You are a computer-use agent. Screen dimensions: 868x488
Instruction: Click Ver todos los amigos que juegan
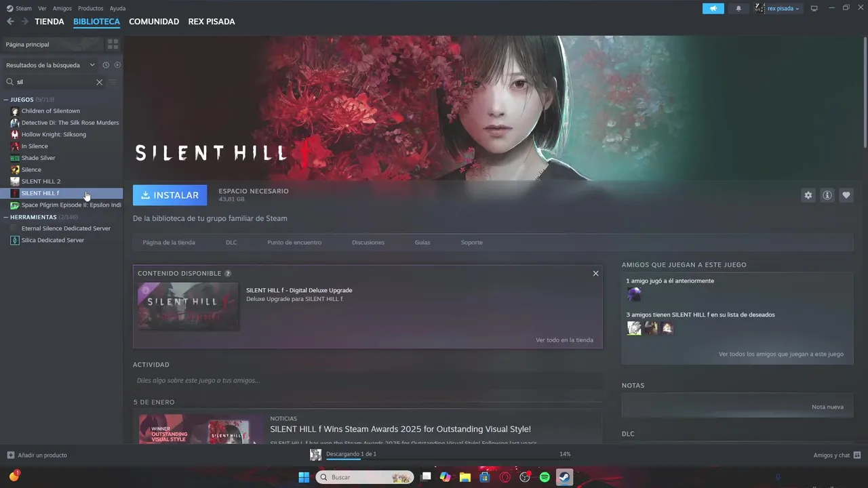781,354
